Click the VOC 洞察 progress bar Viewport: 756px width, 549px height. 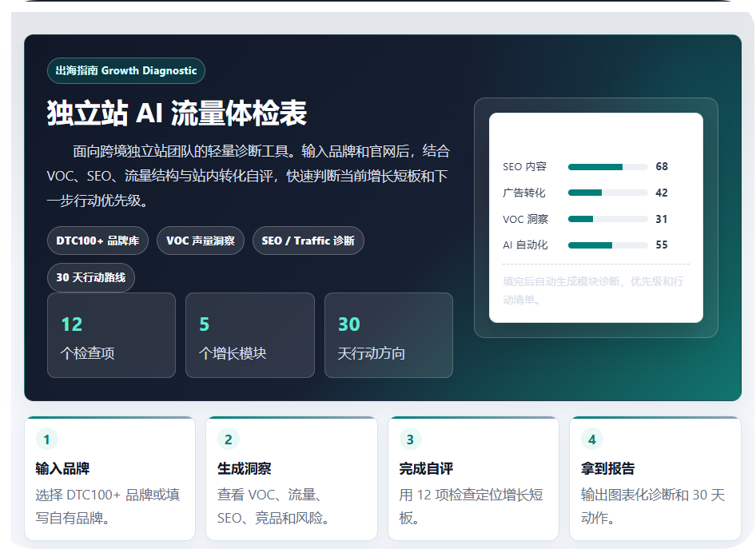(607, 219)
